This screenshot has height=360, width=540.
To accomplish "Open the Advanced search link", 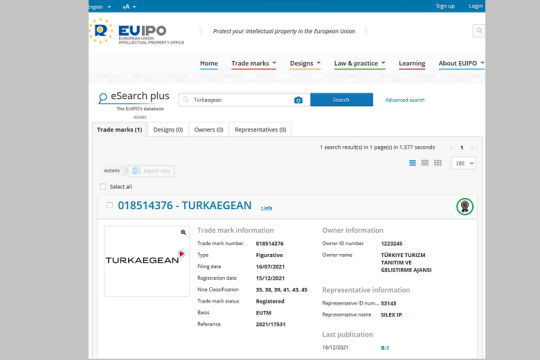I will (x=405, y=100).
